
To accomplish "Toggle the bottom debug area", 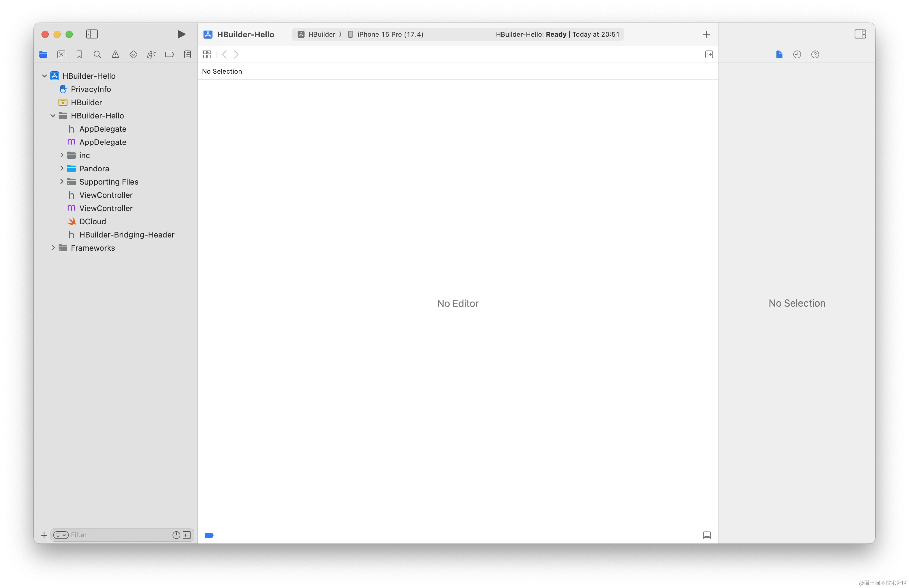I will (x=707, y=535).
